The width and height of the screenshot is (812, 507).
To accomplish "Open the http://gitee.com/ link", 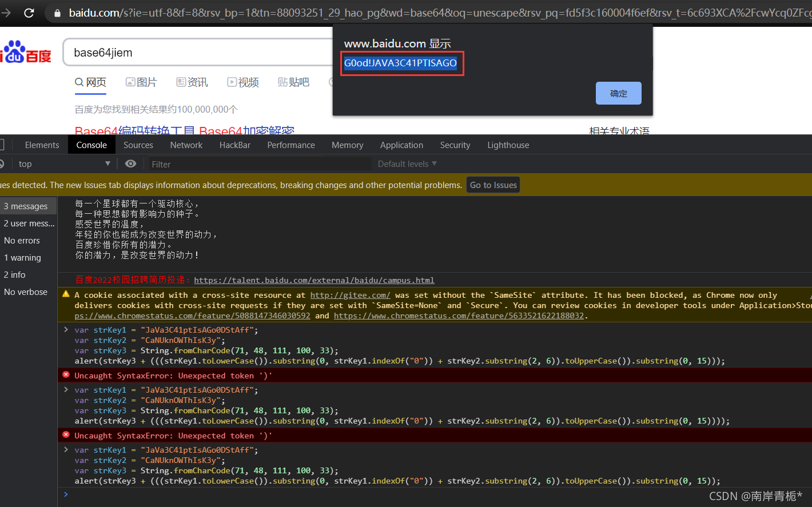I will click(351, 295).
